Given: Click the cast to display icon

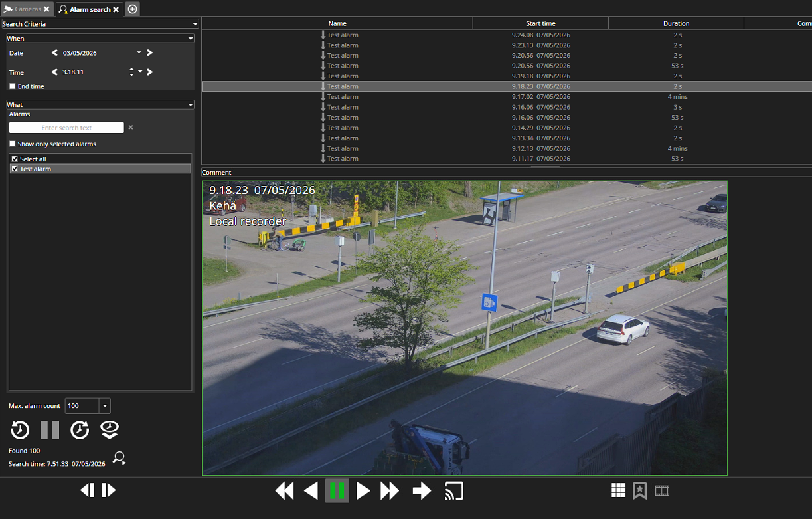Looking at the screenshot, I should pos(454,491).
